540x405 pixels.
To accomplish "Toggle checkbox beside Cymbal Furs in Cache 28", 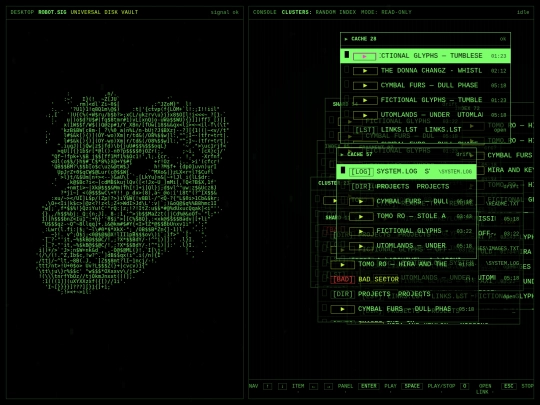I will pyautogui.click(x=347, y=84).
